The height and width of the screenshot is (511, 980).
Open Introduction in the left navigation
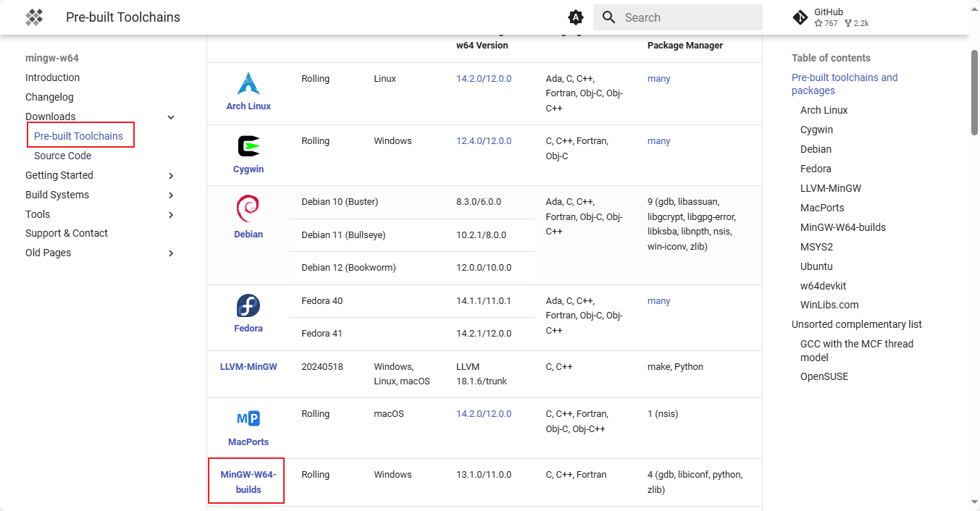click(52, 77)
